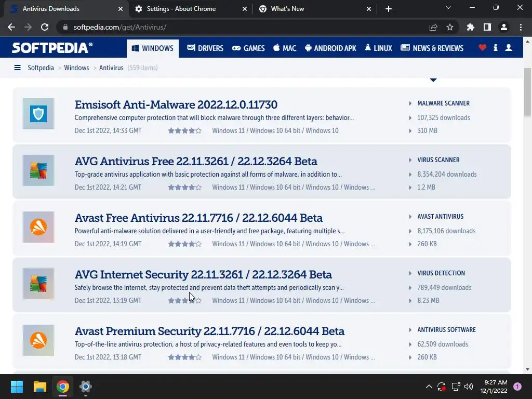532x399 pixels.
Task: Bookmark this page with the star icon
Action: point(450,27)
